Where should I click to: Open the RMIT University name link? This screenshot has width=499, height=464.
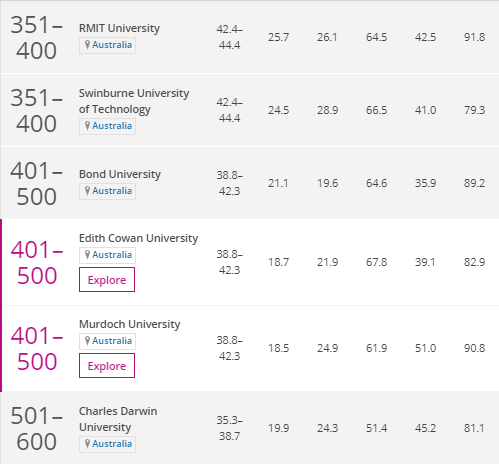(x=119, y=28)
